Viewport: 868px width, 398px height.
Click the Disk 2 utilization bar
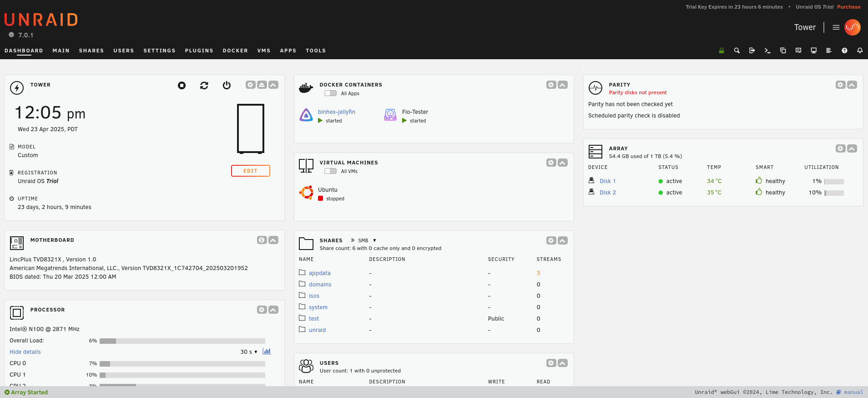tap(834, 193)
